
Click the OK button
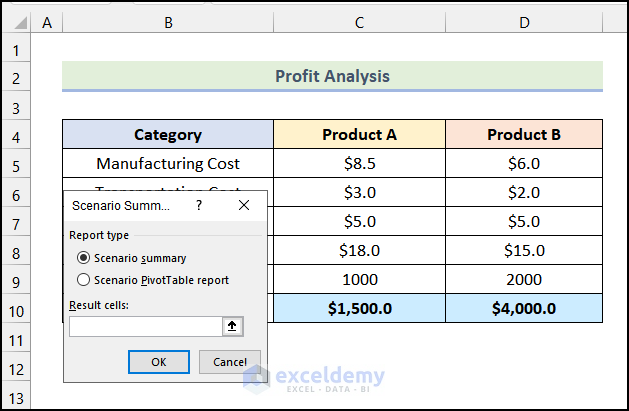tap(158, 362)
